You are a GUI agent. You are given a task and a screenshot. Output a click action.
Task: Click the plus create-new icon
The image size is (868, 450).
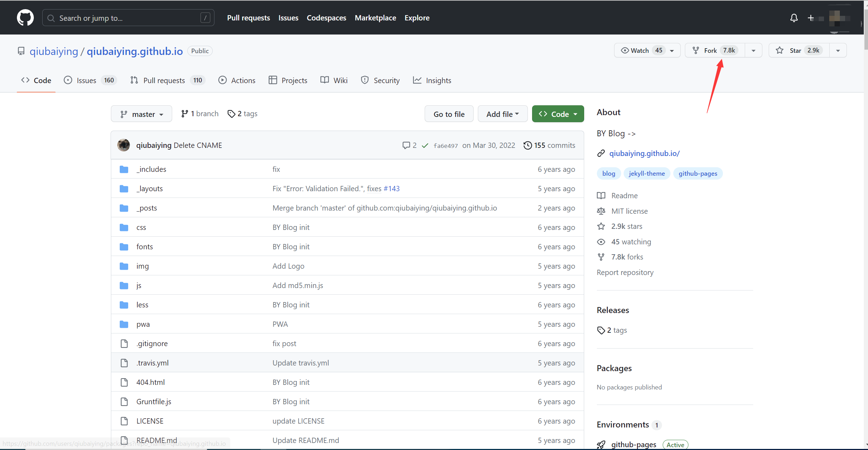(811, 18)
